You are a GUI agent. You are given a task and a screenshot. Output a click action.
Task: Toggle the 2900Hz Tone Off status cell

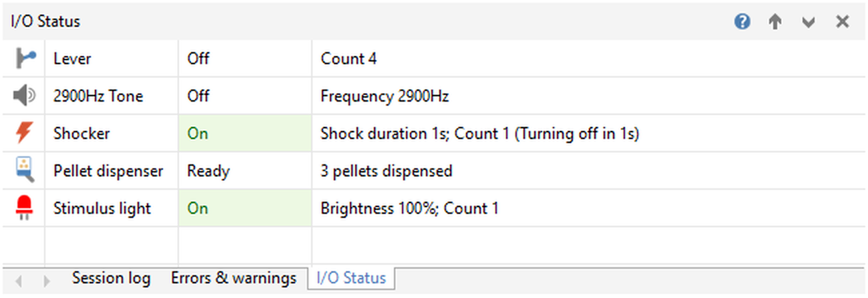[244, 96]
